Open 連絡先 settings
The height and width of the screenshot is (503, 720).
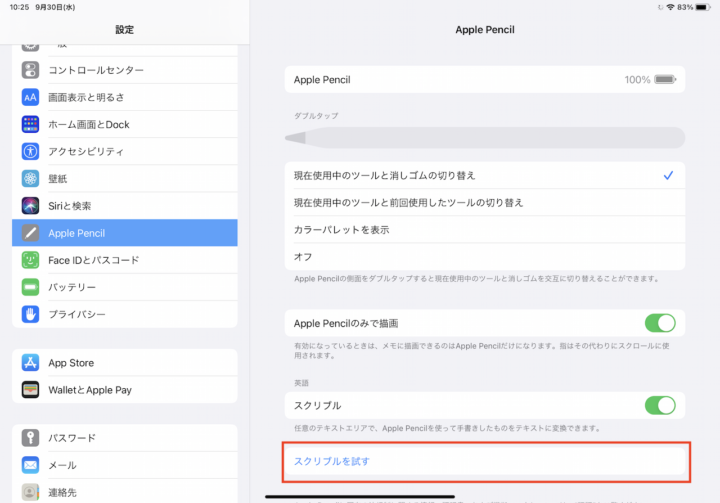tap(125, 492)
